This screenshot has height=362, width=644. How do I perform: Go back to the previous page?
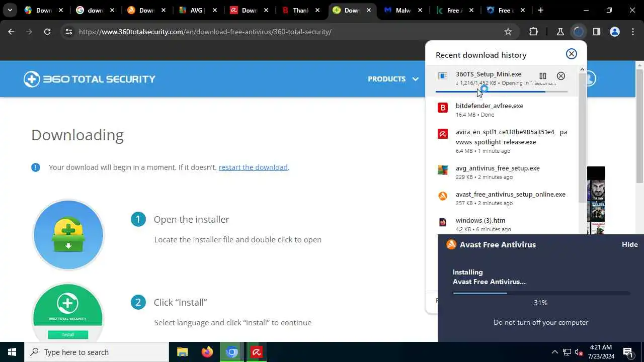point(11,32)
